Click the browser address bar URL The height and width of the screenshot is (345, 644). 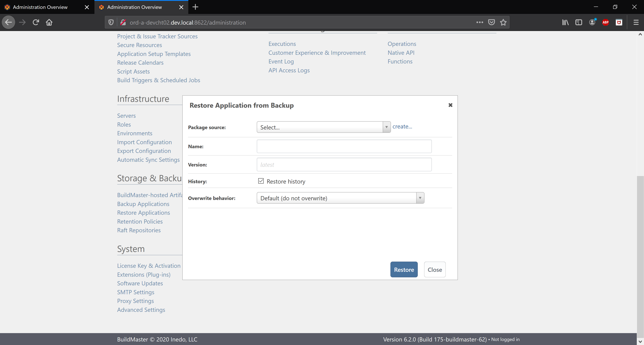point(188,22)
